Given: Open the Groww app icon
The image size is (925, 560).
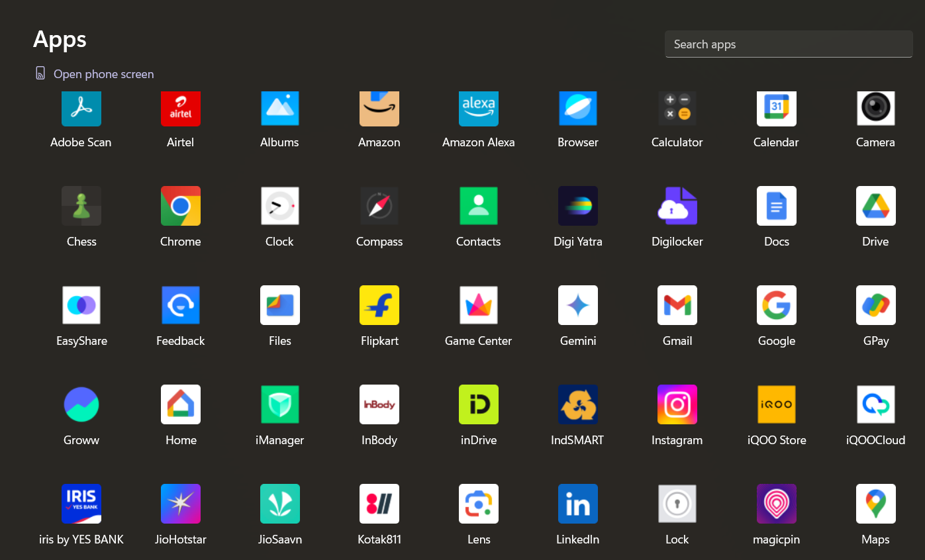Looking at the screenshot, I should [81, 404].
